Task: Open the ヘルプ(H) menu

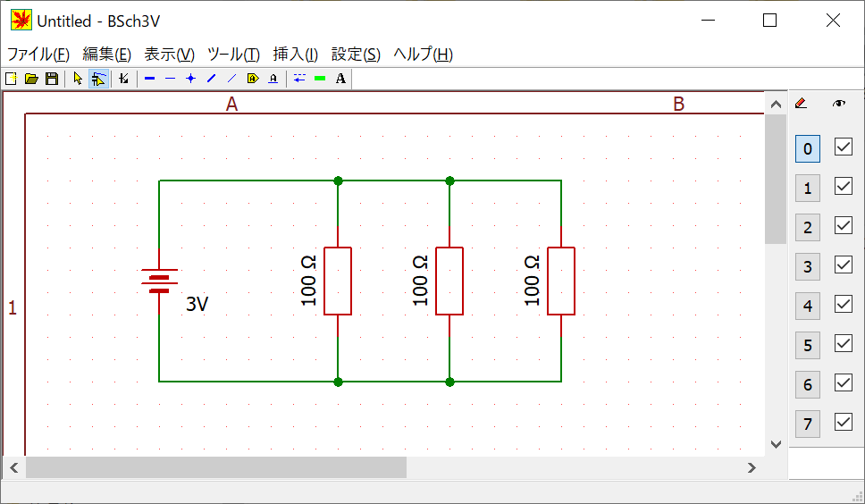Action: pyautogui.click(x=424, y=54)
